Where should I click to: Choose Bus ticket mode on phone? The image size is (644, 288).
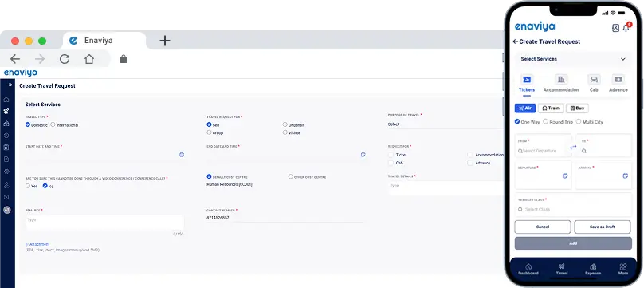click(x=577, y=108)
